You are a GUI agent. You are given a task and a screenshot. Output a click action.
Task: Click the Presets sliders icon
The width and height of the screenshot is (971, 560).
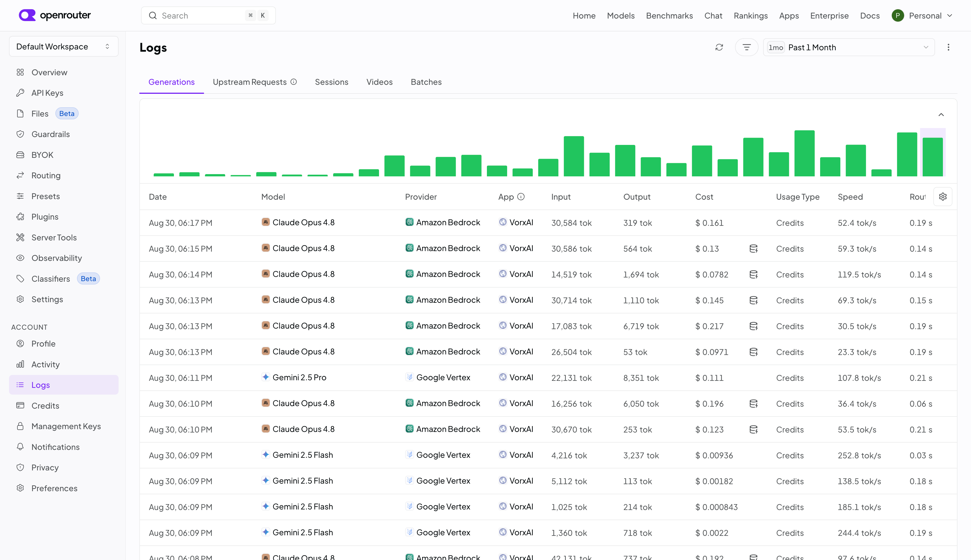[x=21, y=196]
